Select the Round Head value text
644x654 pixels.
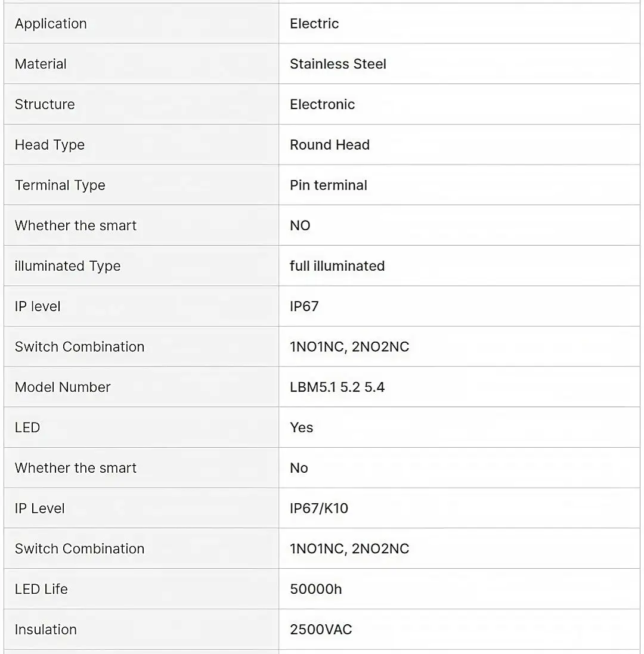pyautogui.click(x=330, y=145)
